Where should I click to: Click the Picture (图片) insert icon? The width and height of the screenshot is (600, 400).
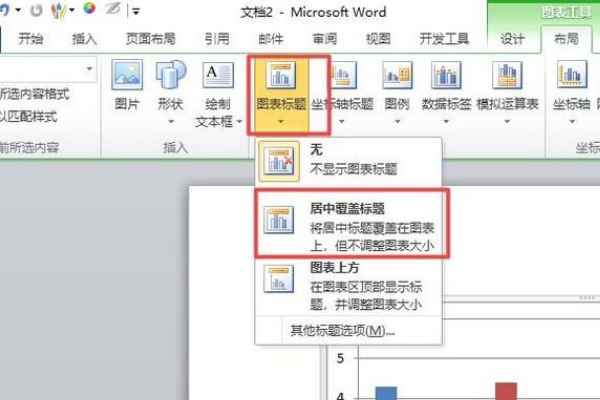pos(127,75)
